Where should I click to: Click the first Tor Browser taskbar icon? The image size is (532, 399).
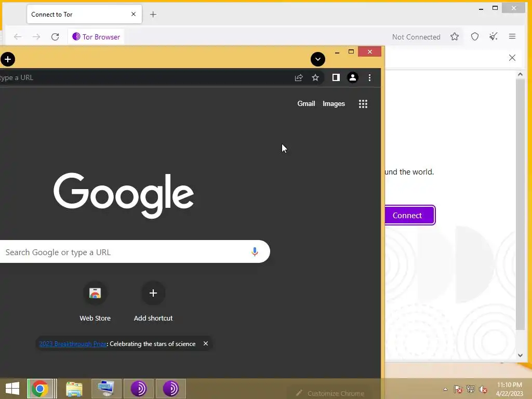click(x=138, y=389)
